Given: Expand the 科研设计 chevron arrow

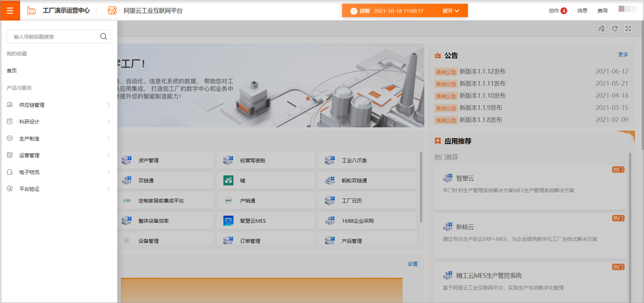Looking at the screenshot, I should click(108, 122).
